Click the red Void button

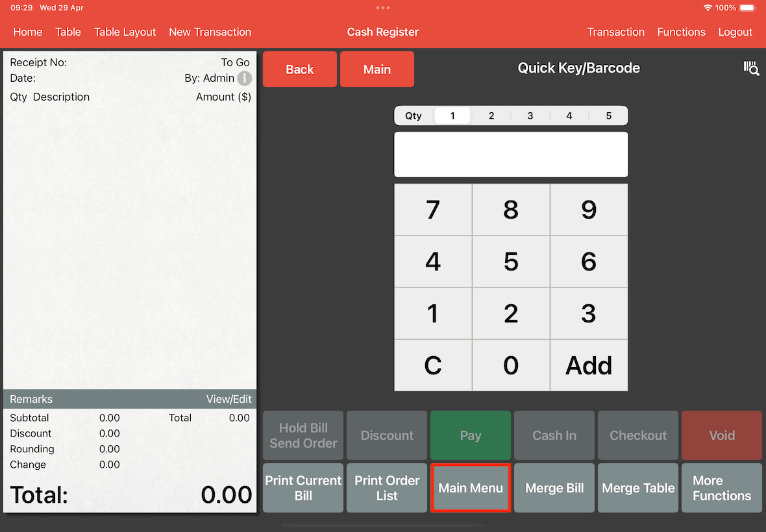(722, 435)
